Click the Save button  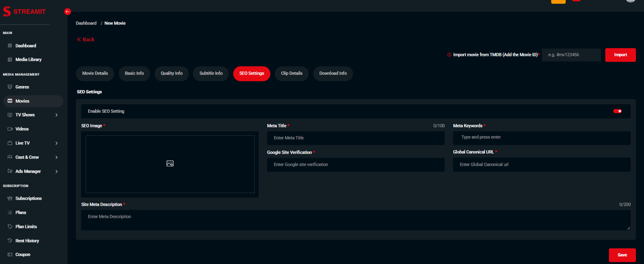pyautogui.click(x=622, y=255)
